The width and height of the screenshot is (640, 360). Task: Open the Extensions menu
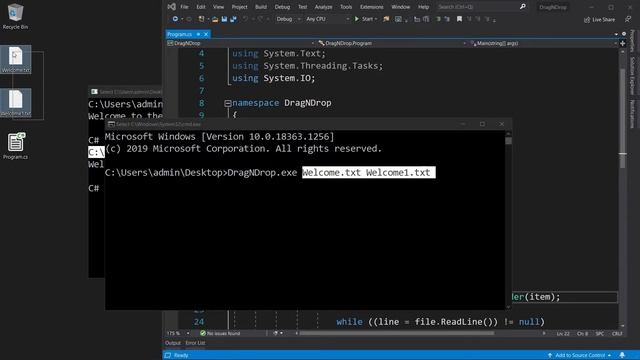pyautogui.click(x=371, y=7)
